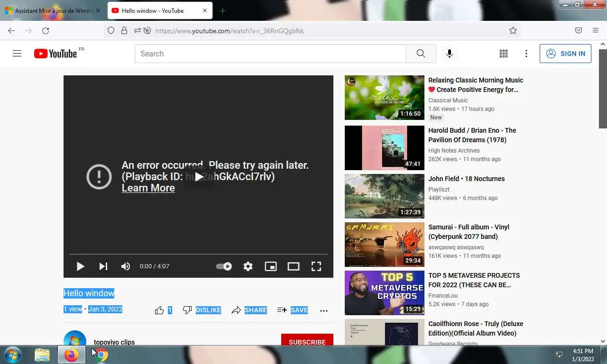Viewport: 607px width, 364px height.
Task: Open the topoyiyo clips channel avatar
Action: pyautogui.click(x=75, y=338)
